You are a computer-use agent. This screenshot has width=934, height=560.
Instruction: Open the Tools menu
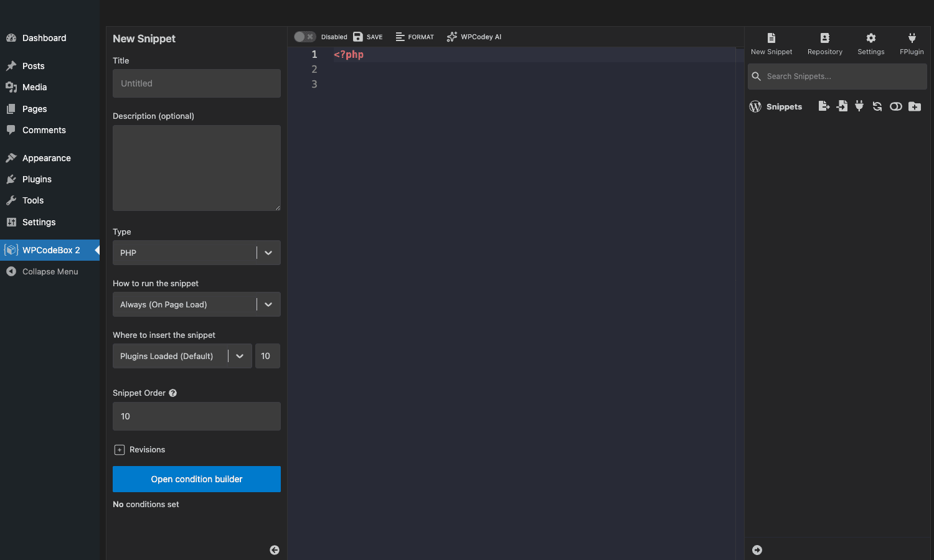[x=50, y=200]
